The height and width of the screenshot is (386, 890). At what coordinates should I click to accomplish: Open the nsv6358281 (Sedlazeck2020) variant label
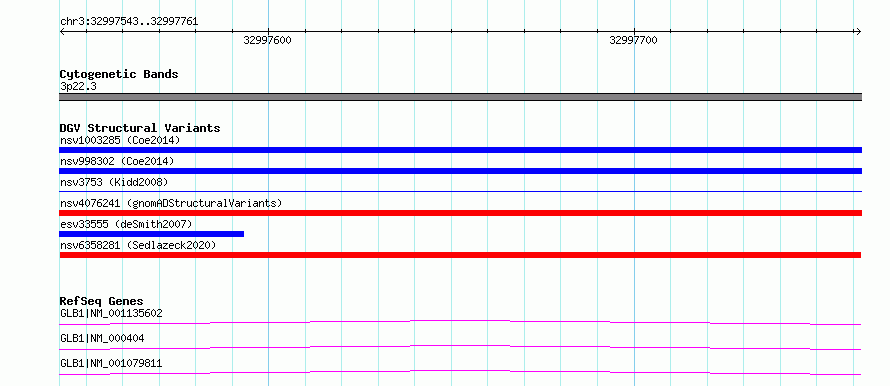point(138,245)
